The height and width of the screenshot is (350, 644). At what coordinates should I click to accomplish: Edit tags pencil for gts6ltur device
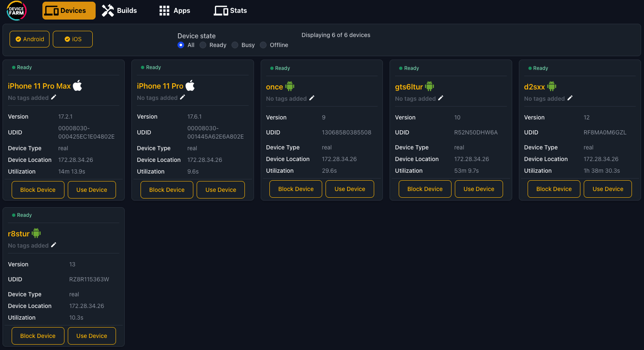(441, 98)
